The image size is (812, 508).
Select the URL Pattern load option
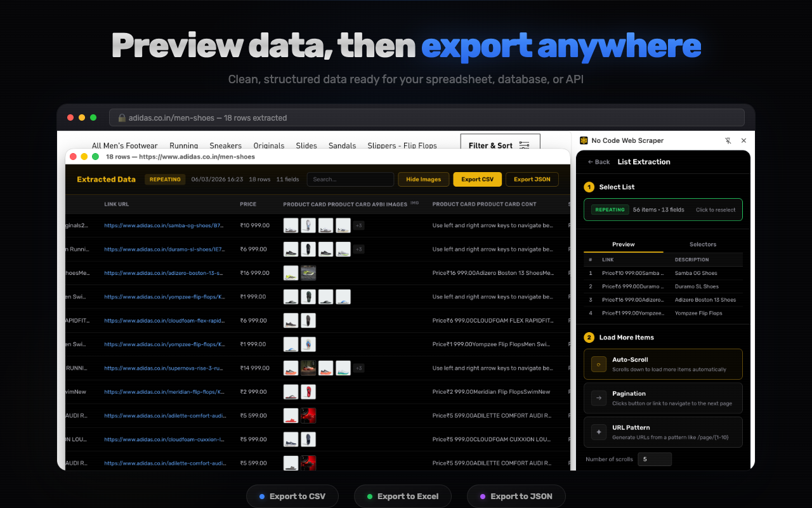pyautogui.click(x=663, y=432)
